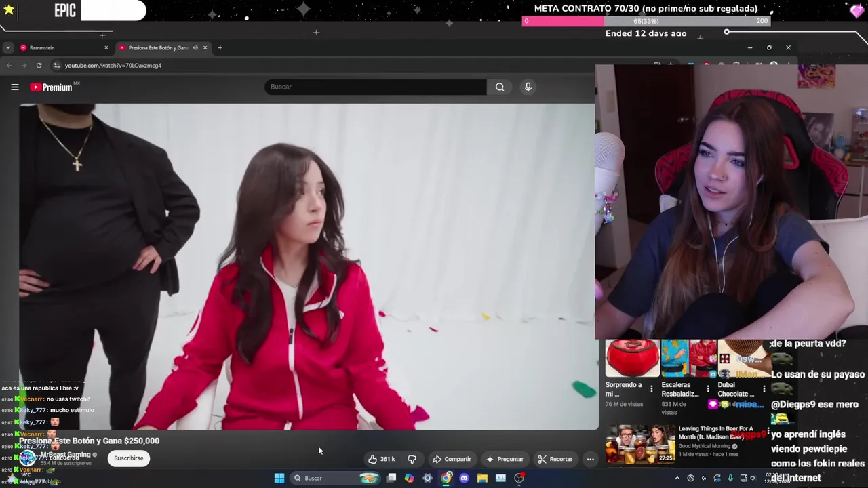Click the main video player area
Image resolution: width=868 pixels, height=488 pixels.
[x=307, y=266]
